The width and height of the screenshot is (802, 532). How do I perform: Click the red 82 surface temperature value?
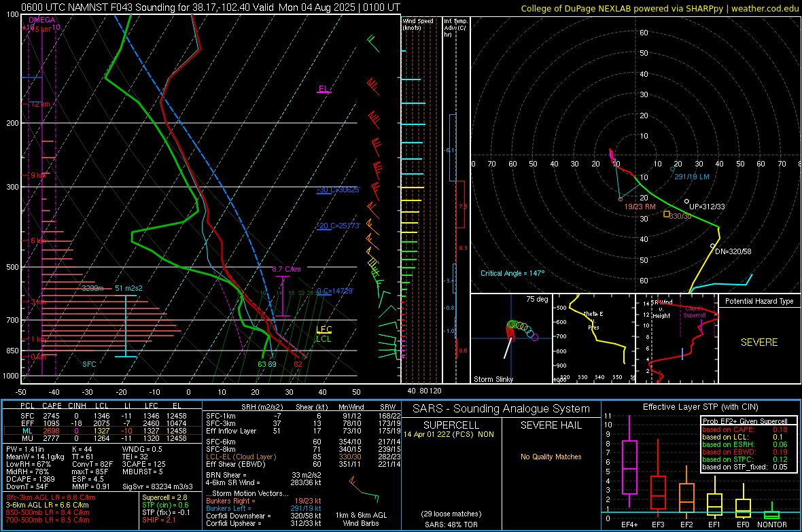(298, 364)
